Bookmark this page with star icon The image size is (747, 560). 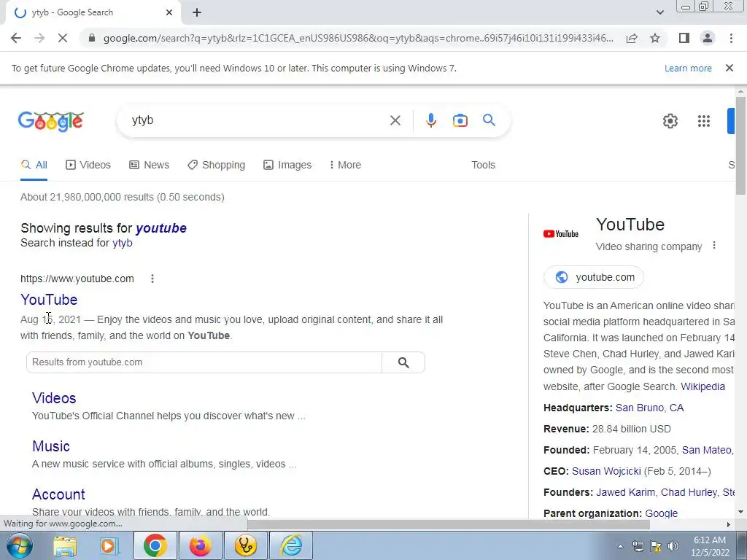click(655, 38)
